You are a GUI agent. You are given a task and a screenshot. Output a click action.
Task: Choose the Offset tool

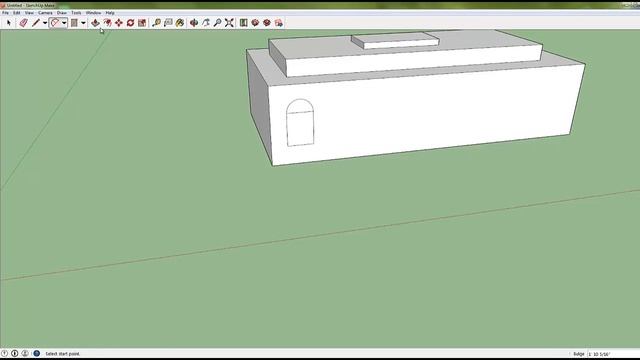(x=107, y=23)
